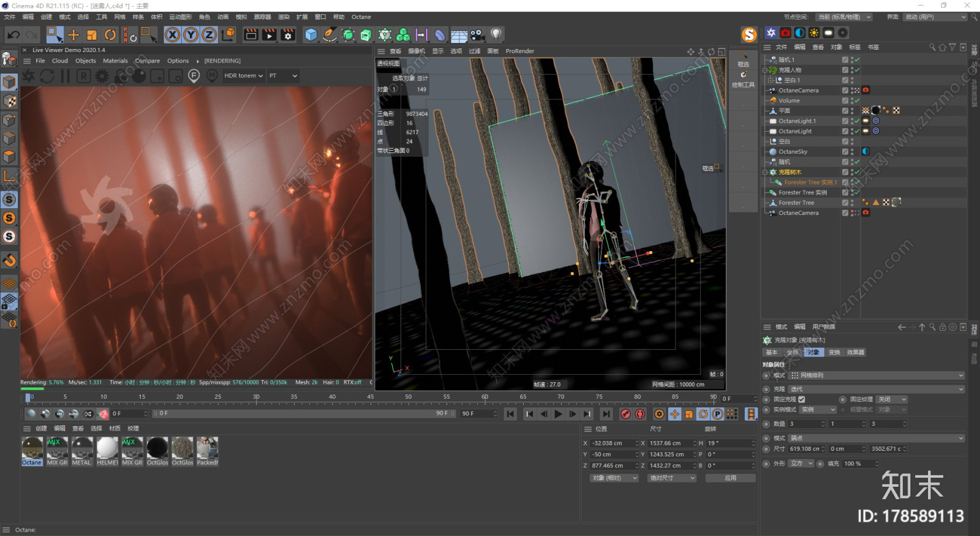The width and height of the screenshot is (980, 536).
Task: Click the Undo arrow in the top toolbar
Action: coord(13,35)
